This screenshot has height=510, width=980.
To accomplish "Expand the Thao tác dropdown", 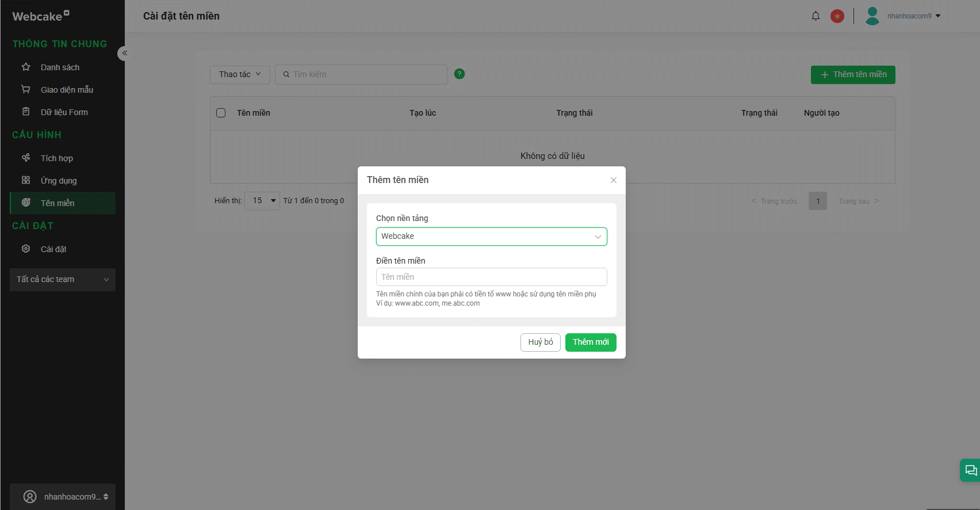I will pyautogui.click(x=240, y=74).
